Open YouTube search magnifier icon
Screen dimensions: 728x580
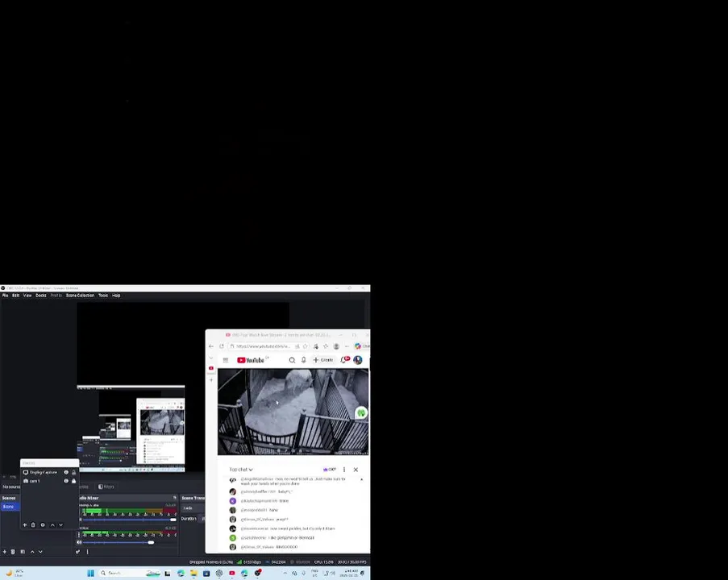coord(292,360)
